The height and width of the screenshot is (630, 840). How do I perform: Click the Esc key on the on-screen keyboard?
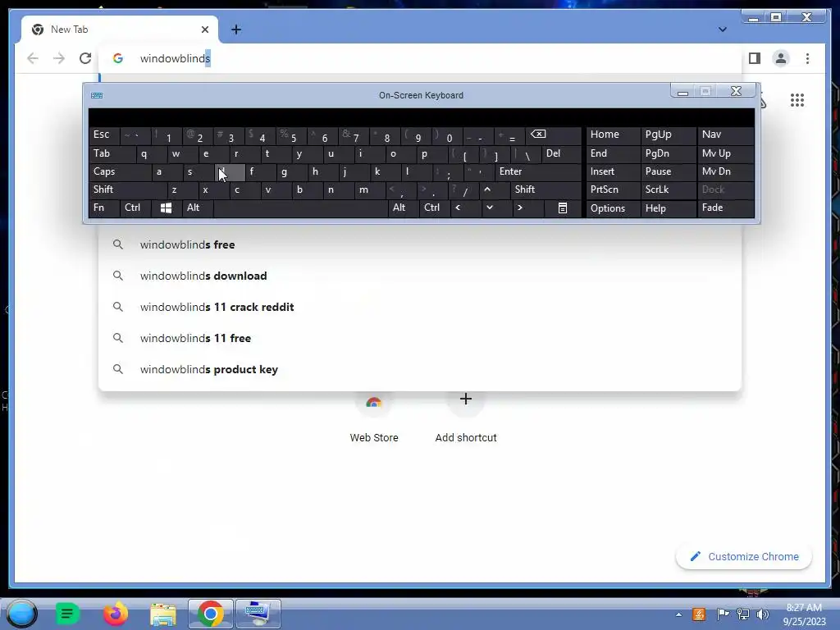104,135
